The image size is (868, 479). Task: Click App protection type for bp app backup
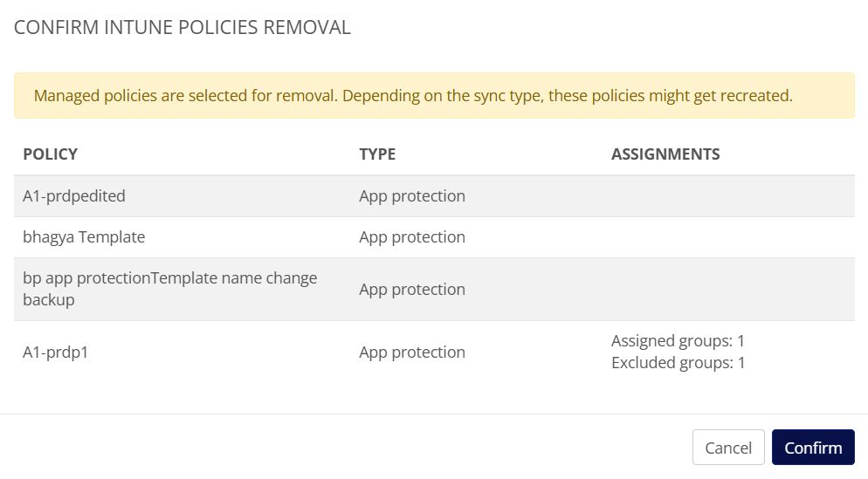[x=412, y=290]
